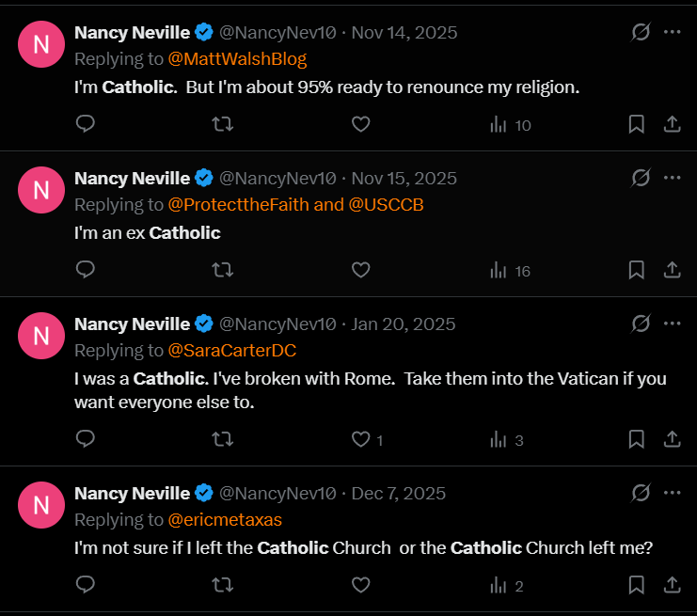Viewport: 697px width, 616px height.
Task: Repost the '95% ready to renounce' tweet
Action: click(x=223, y=124)
